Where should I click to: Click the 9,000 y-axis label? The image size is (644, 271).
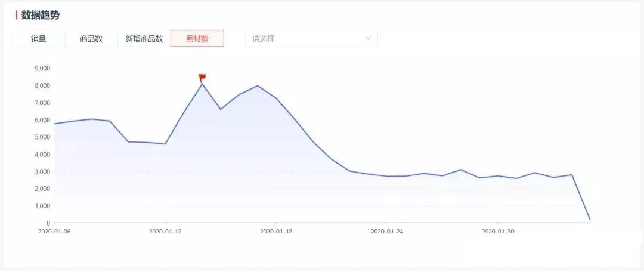(42, 69)
